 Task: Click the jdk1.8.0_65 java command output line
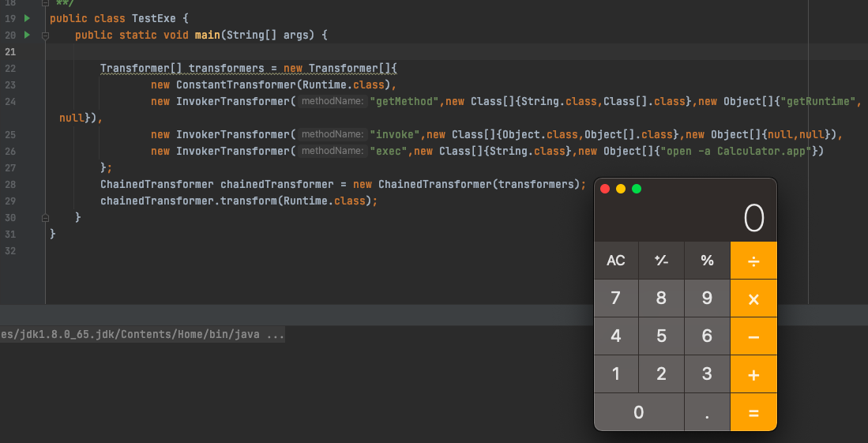click(x=142, y=335)
